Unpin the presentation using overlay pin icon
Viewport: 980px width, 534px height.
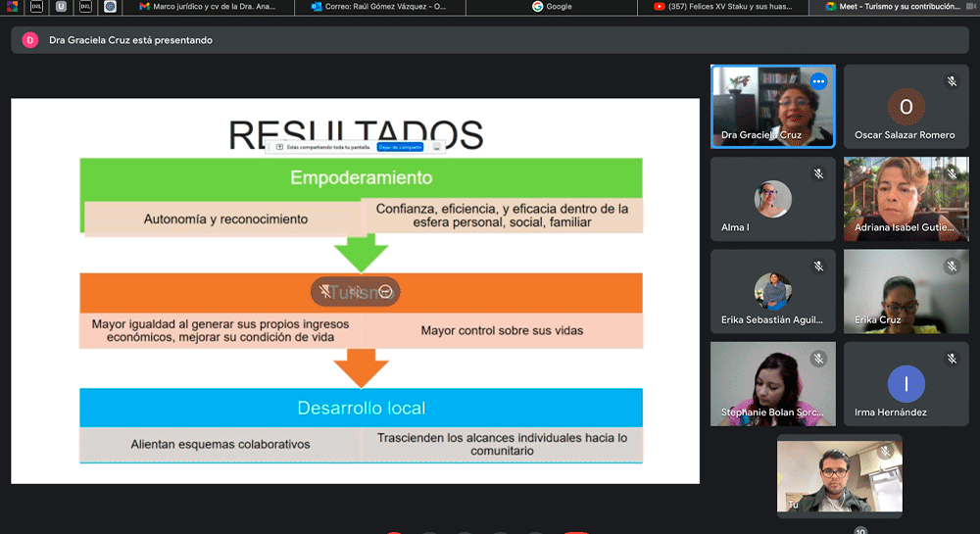(325, 291)
